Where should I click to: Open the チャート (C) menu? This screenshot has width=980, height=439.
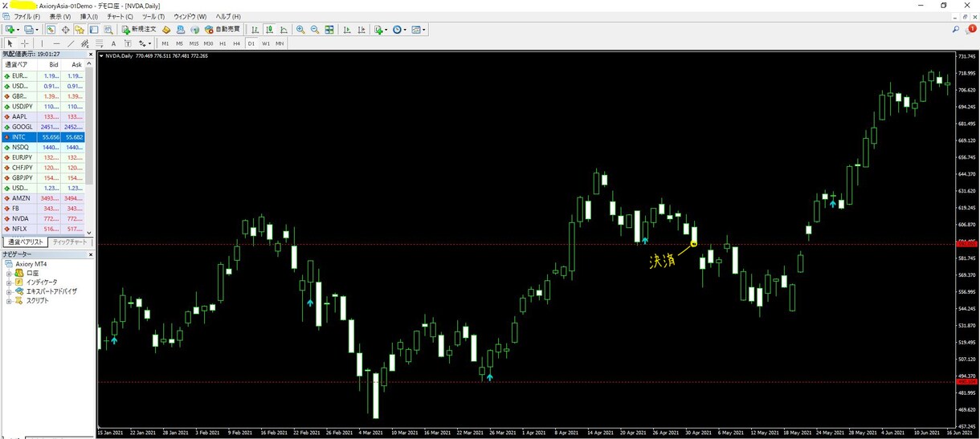[x=120, y=16]
